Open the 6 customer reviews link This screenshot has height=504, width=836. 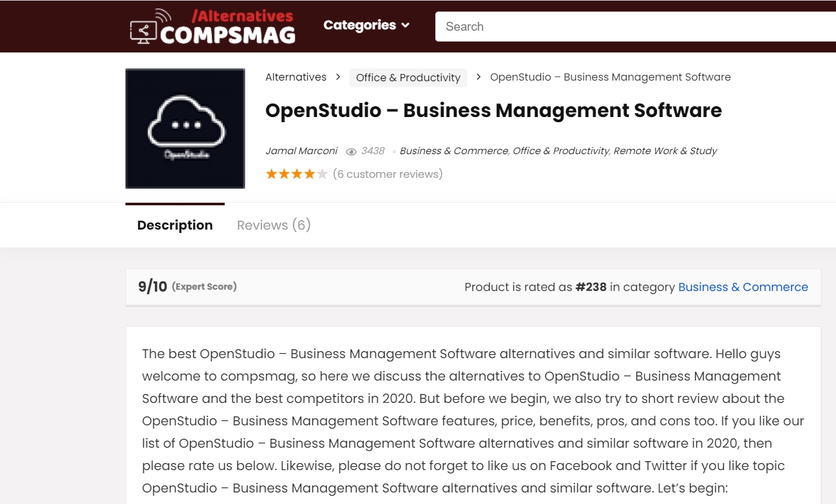[388, 174]
